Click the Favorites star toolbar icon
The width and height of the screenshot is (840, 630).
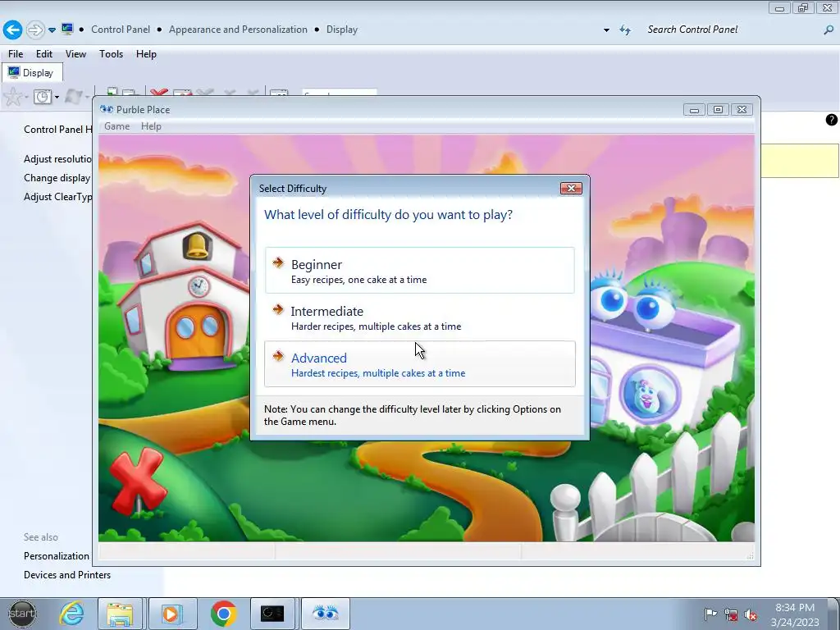12,97
